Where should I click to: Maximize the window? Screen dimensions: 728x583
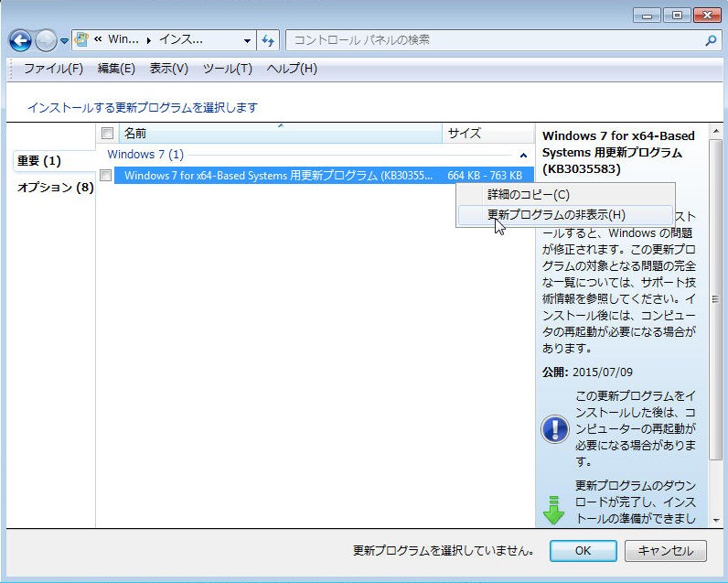677,16
